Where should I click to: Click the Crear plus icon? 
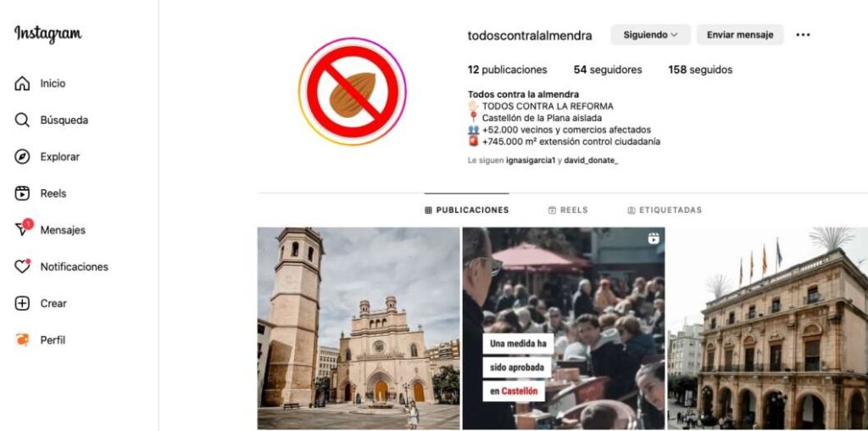22,303
